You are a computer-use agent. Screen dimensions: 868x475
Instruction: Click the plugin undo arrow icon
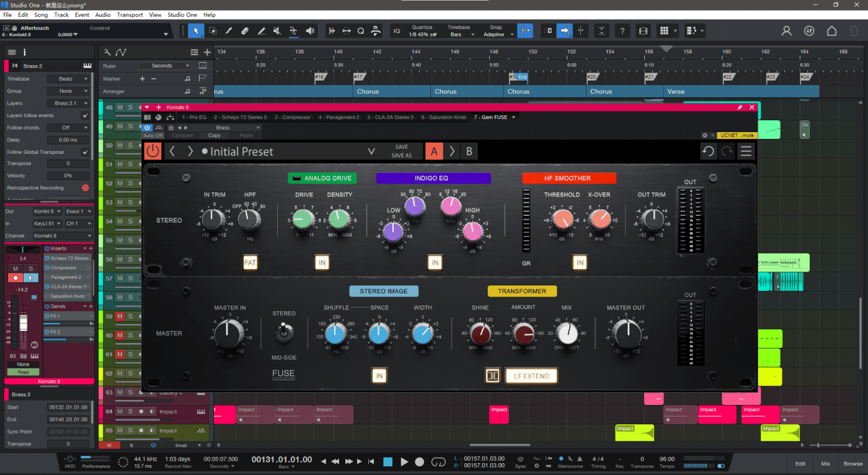click(708, 151)
